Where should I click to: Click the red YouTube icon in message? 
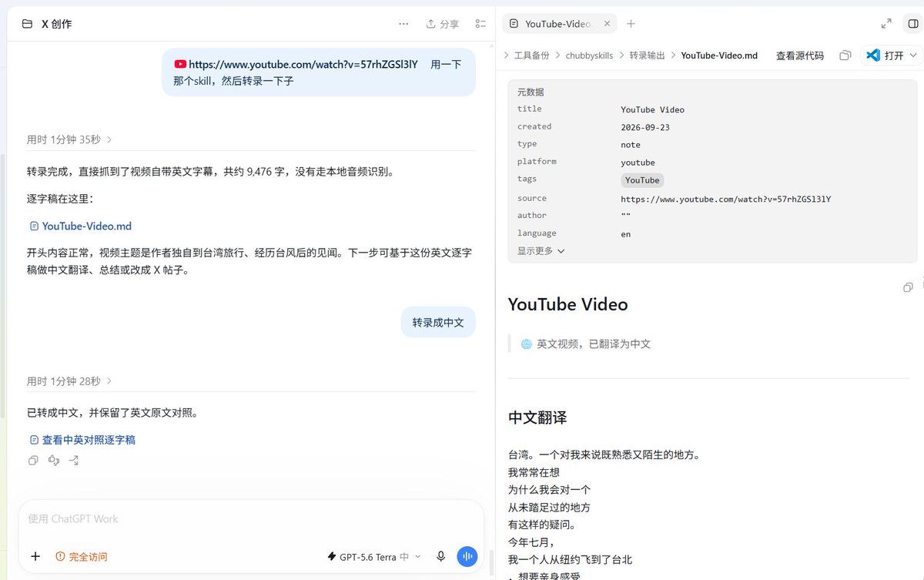point(180,65)
